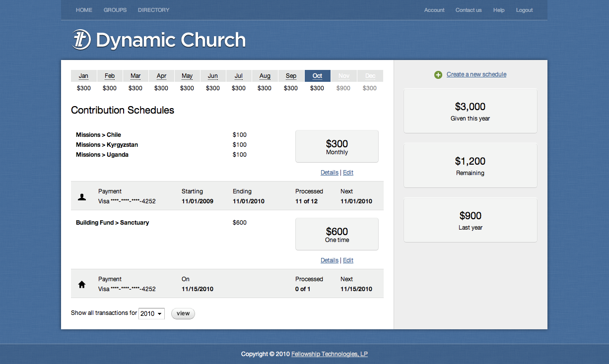Select Contact us in the header
Screen dimensions: 609x364
pos(469,10)
